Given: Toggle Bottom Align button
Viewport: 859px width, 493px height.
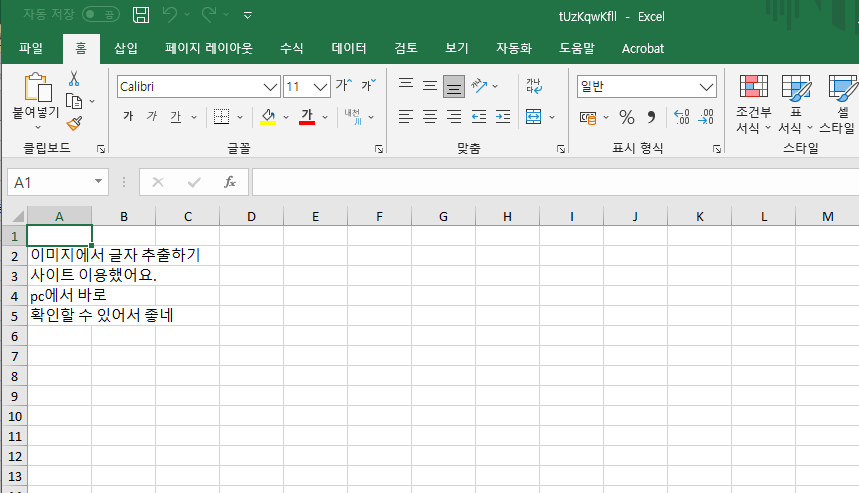Looking at the screenshot, I should (x=454, y=86).
